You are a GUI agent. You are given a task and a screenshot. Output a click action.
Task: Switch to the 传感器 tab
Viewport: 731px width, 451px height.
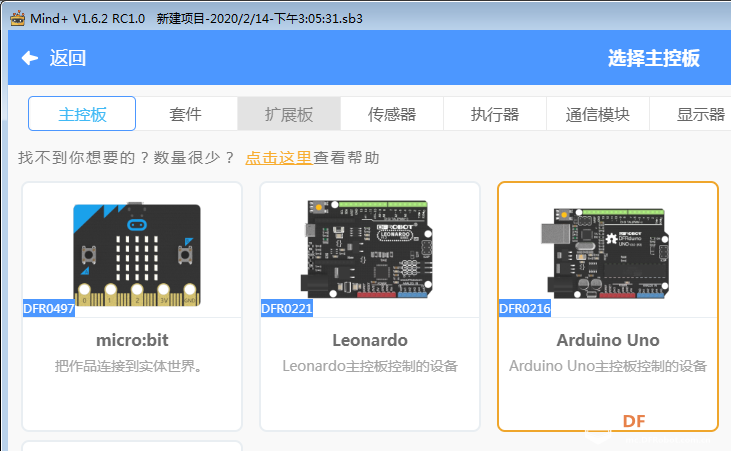pyautogui.click(x=392, y=114)
